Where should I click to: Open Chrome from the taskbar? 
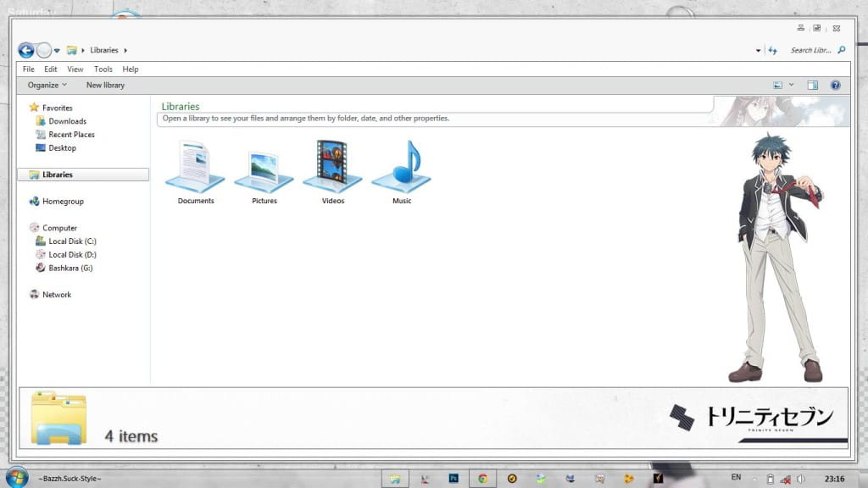(482, 479)
